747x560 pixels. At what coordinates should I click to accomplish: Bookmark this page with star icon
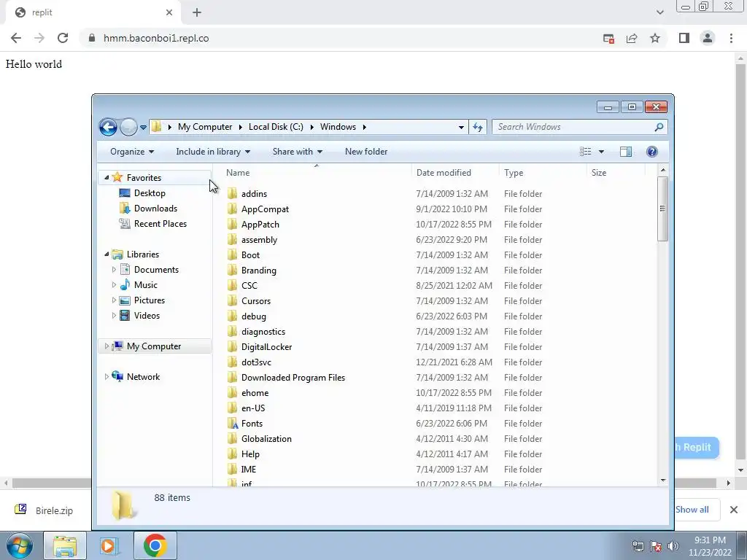[x=655, y=38]
